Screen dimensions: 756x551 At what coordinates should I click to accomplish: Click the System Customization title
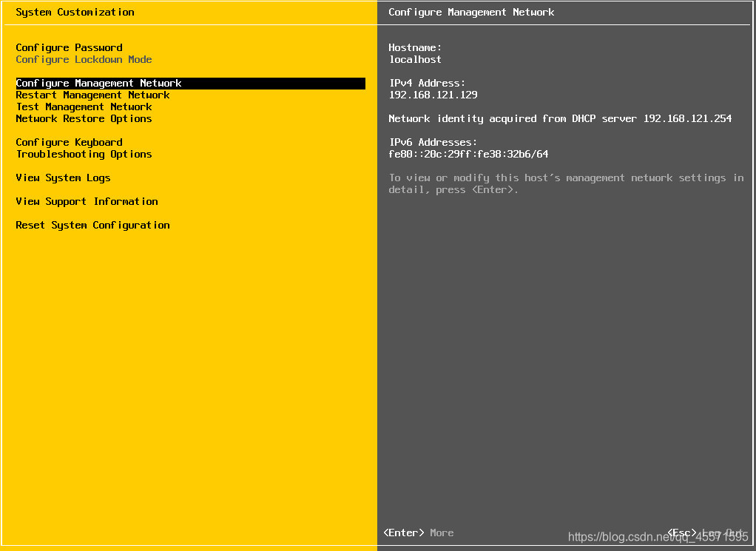point(75,12)
